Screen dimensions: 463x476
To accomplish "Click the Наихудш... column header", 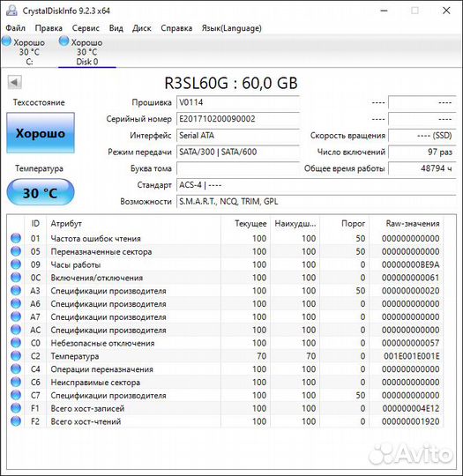I will click(295, 224).
